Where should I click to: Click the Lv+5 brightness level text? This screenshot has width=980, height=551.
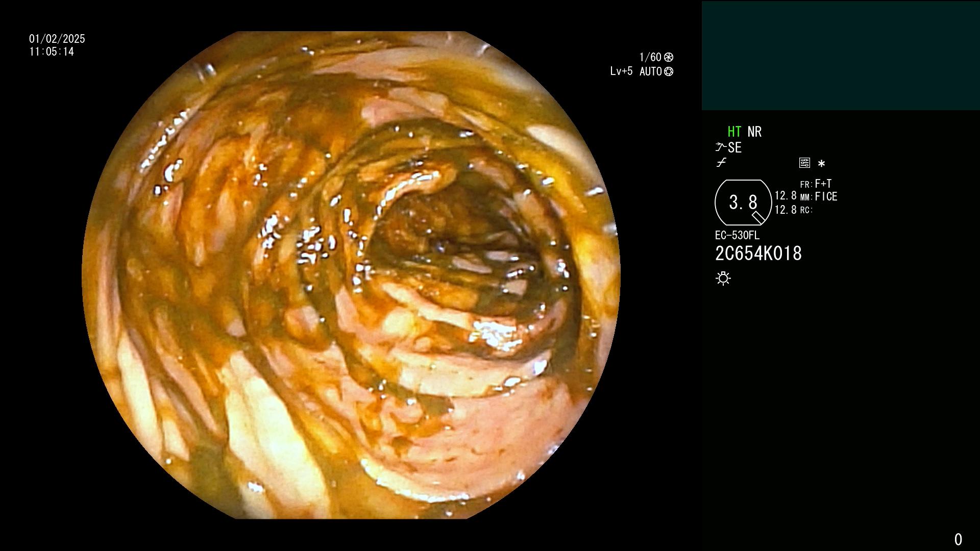pos(621,71)
